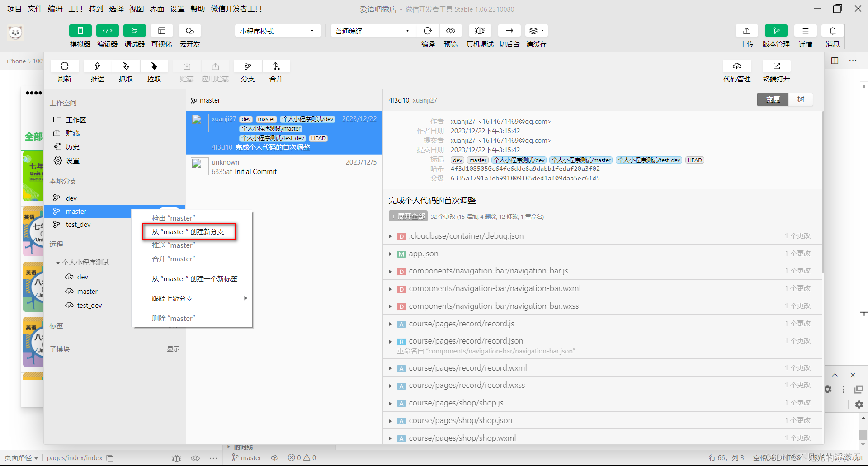The image size is (868, 466).
Task: Open code management (代码管理) cloud icon
Action: [x=737, y=66]
